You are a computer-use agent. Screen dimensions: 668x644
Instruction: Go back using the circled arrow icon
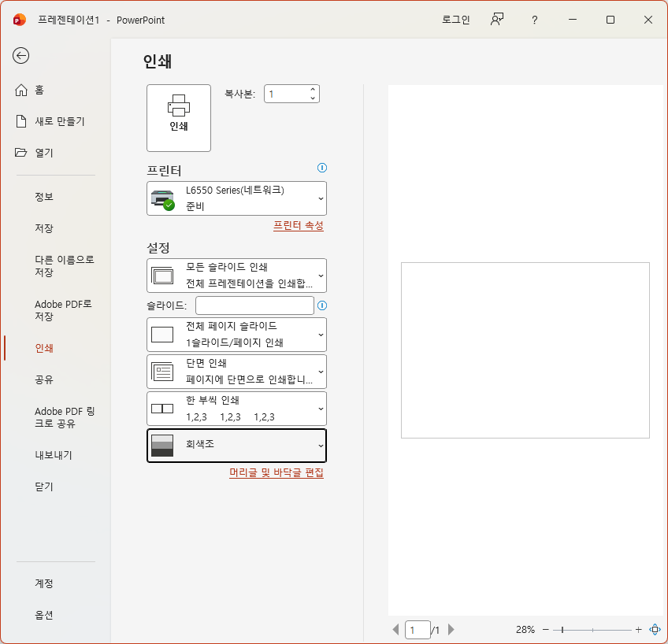pos(20,56)
